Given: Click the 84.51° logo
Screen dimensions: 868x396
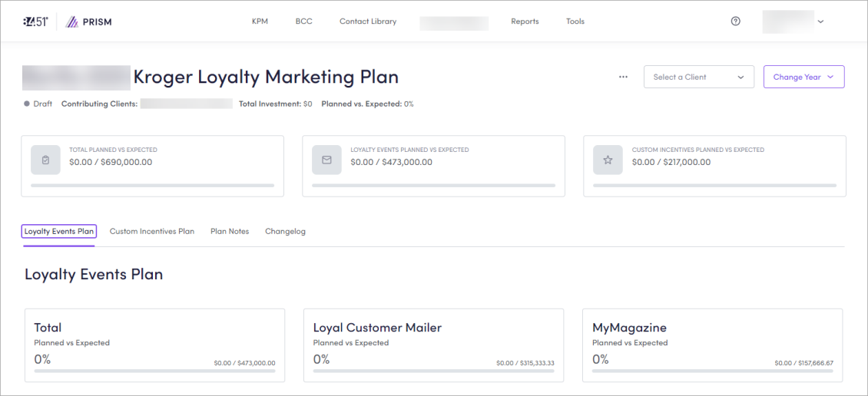Looking at the screenshot, I should click(x=35, y=21).
